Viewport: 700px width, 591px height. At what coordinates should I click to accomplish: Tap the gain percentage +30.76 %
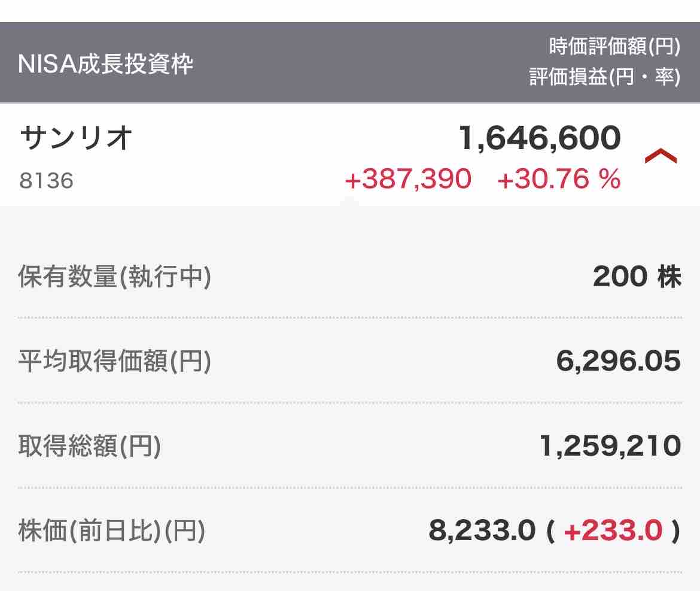pos(559,179)
